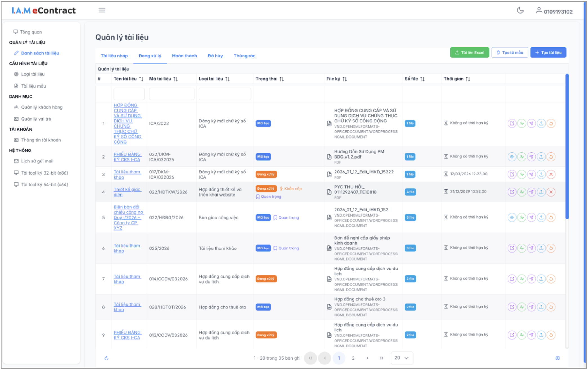Sort by Tên tài liệu column
This screenshot has height=370, width=588.
pyautogui.click(x=141, y=79)
